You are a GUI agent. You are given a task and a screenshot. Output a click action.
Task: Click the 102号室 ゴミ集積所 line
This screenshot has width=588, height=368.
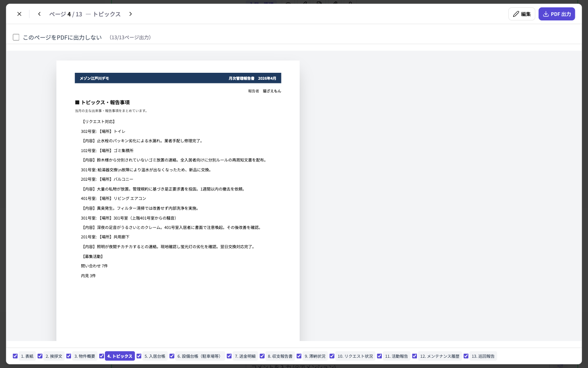point(107,151)
